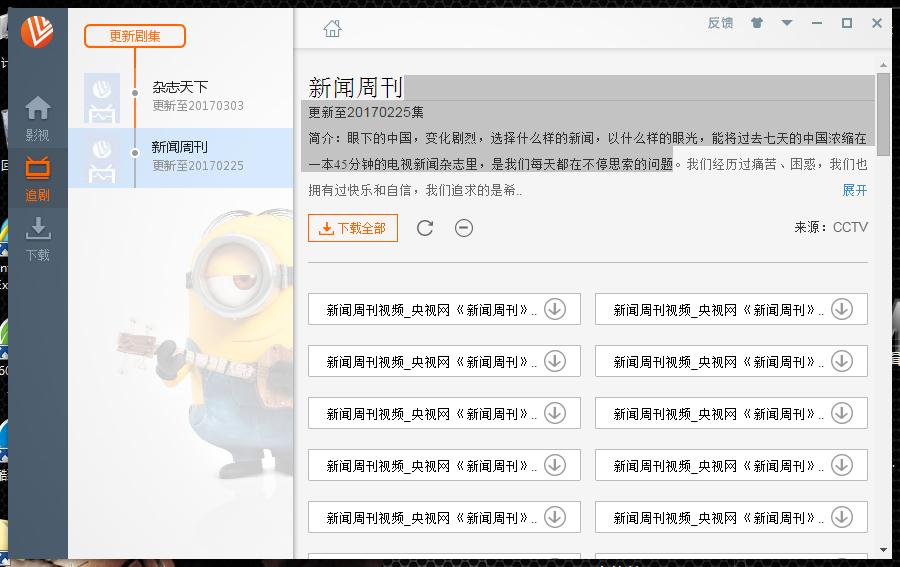Open the 下载 (Download) section in the sidebar
This screenshot has width=900, height=567.
point(37,238)
